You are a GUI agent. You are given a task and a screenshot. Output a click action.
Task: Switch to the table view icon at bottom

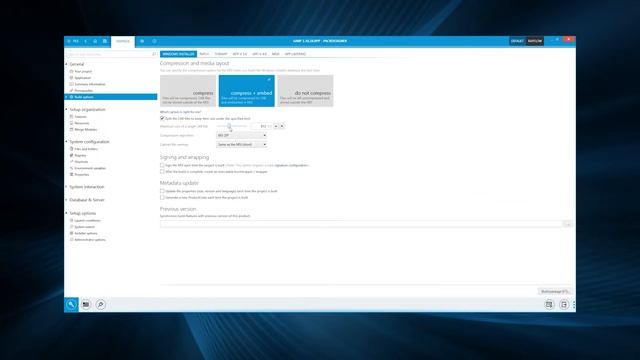click(86, 304)
